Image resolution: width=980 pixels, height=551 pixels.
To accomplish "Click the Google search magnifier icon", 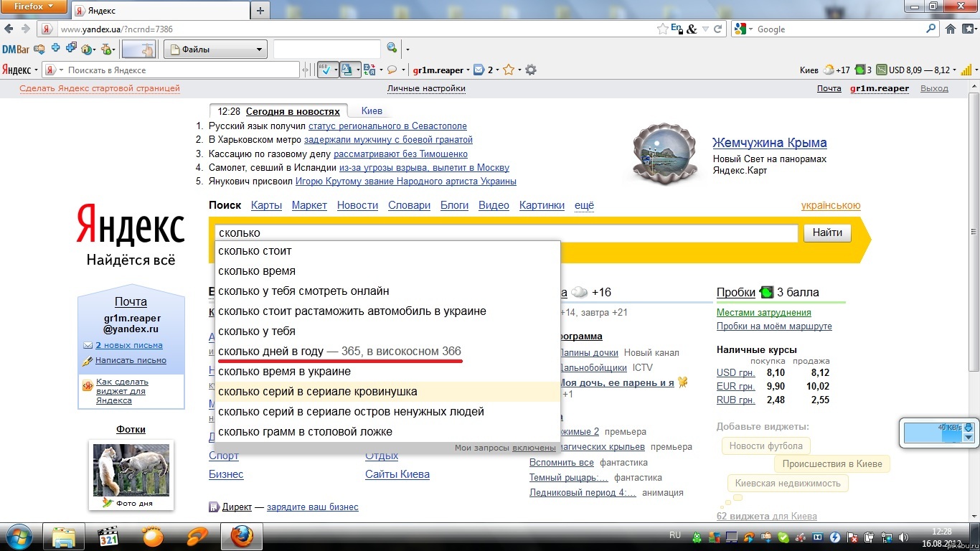I will pos(931,29).
